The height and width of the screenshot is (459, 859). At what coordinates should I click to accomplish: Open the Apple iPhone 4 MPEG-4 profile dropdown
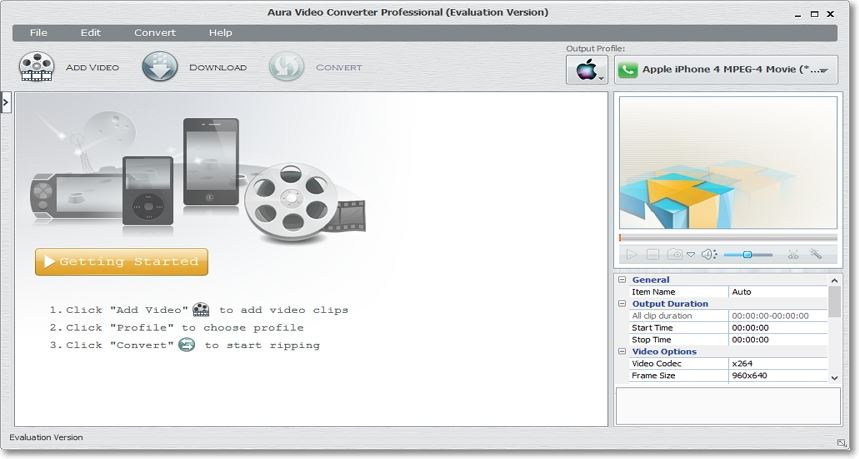point(725,70)
